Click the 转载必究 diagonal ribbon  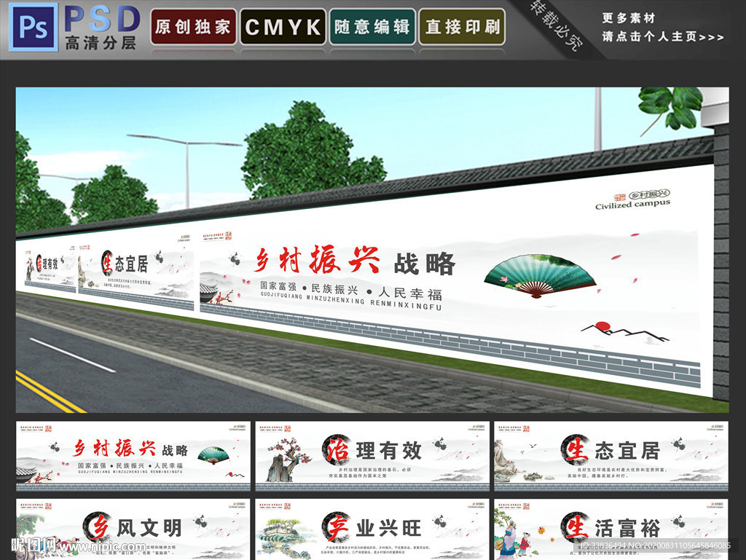point(556,27)
